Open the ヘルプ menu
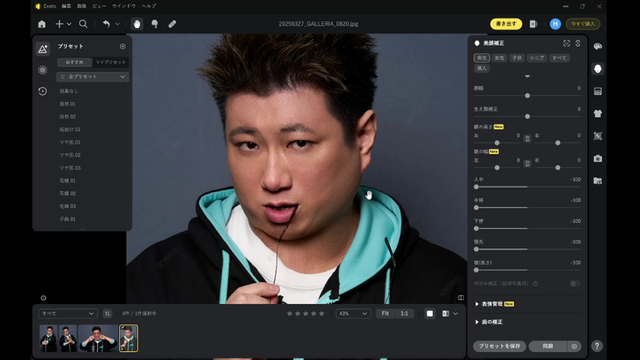The width and height of the screenshot is (640, 360). [149, 6]
